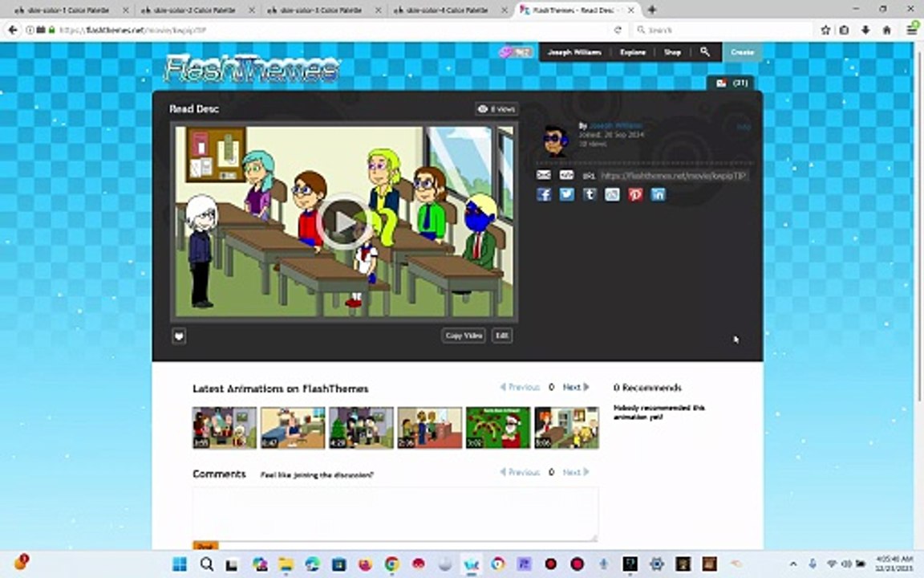This screenshot has height=578, width=924.
Task: Click the favorite heart icon below video
Action: tap(179, 336)
